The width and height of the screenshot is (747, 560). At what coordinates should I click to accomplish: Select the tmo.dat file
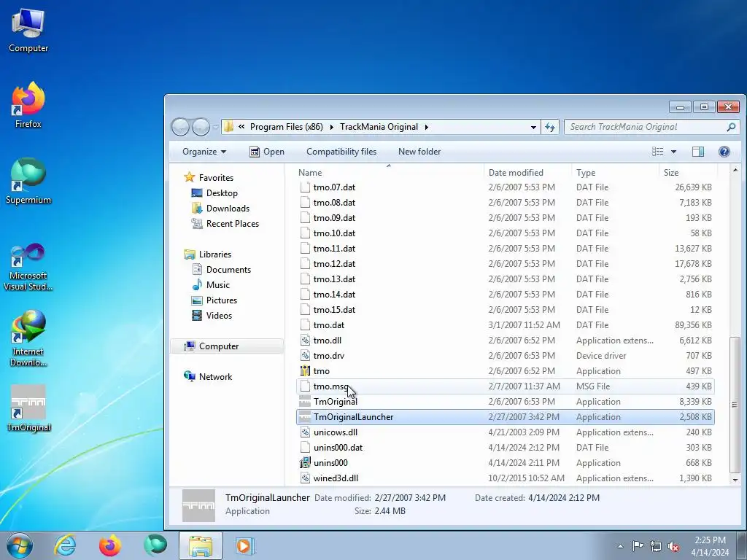(506, 325)
